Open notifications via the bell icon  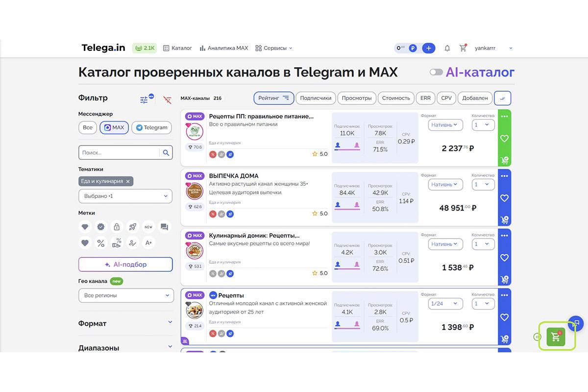click(x=447, y=48)
